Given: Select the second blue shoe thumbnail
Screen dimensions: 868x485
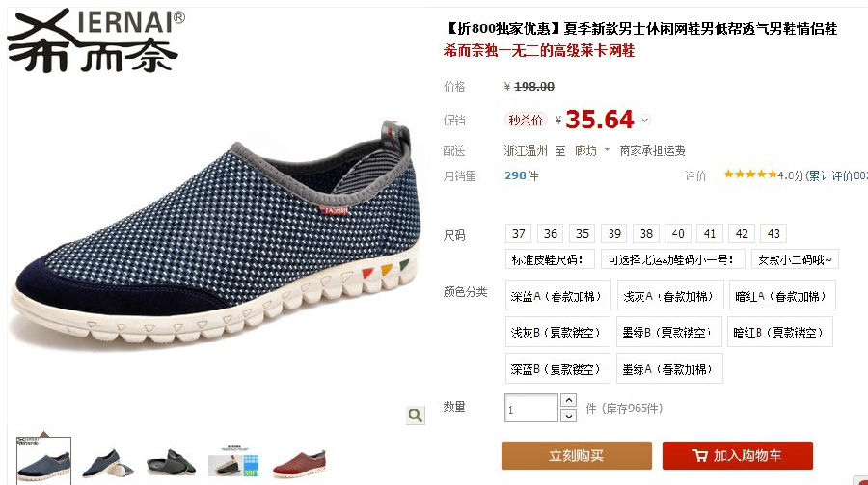Looking at the screenshot, I should click(x=107, y=464).
